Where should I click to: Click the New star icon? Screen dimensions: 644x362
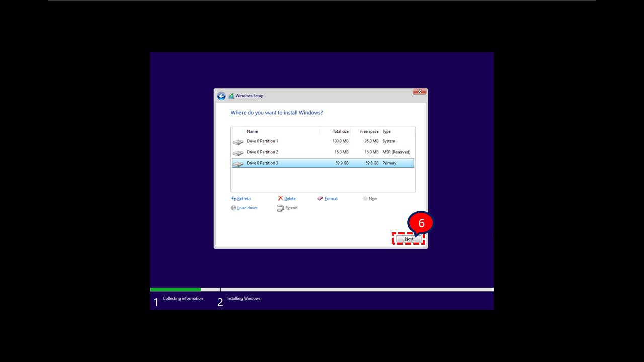coord(365,199)
